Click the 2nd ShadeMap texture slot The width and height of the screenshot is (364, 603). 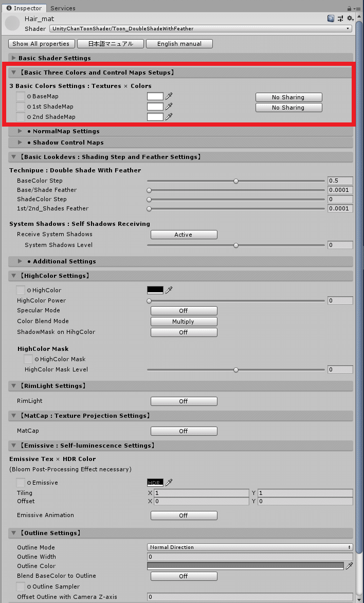click(21, 117)
